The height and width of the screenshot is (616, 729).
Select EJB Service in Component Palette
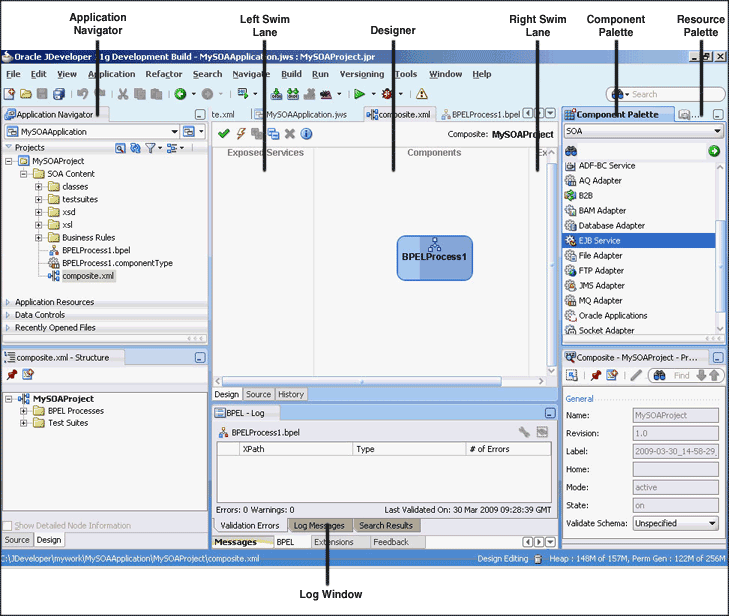639,240
